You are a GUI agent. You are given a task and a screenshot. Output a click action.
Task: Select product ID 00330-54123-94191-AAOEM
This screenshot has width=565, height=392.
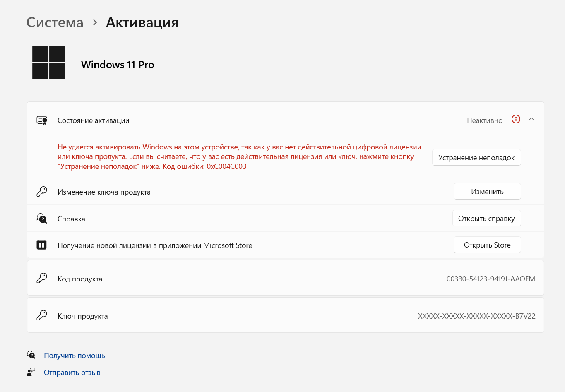[491, 279]
